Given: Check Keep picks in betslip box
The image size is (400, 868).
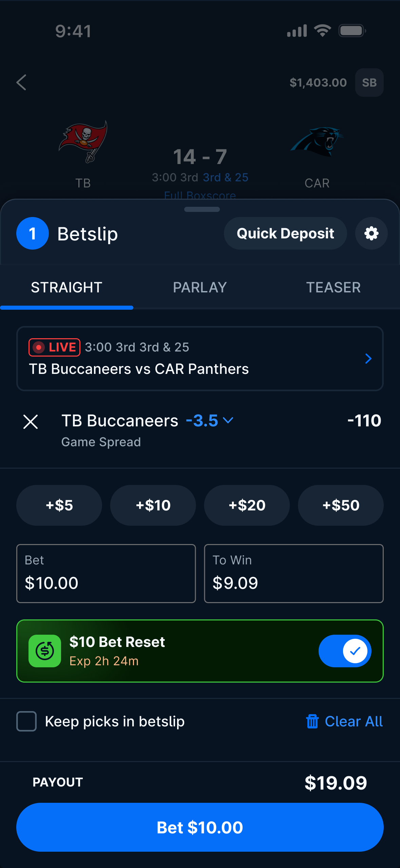Looking at the screenshot, I should (x=26, y=721).
